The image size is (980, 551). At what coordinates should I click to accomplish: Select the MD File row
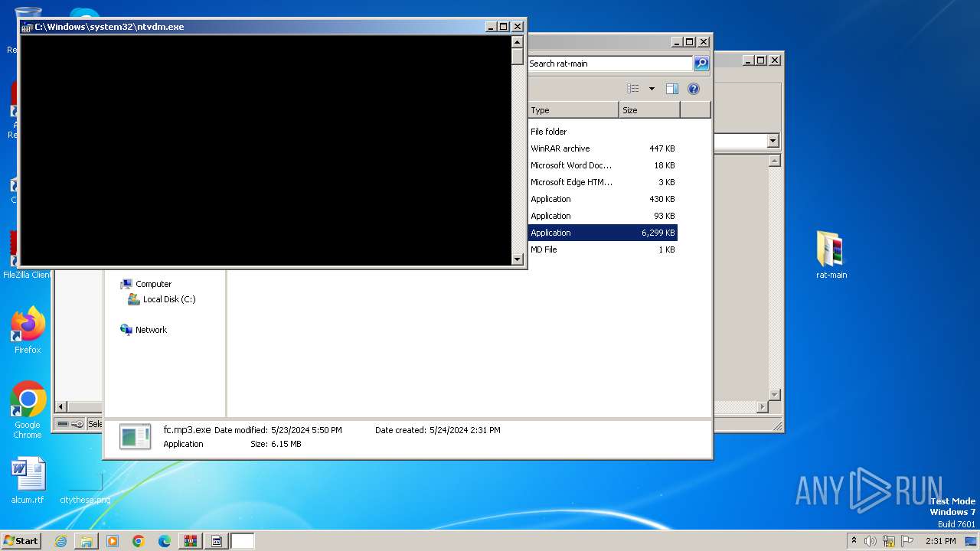click(x=603, y=249)
